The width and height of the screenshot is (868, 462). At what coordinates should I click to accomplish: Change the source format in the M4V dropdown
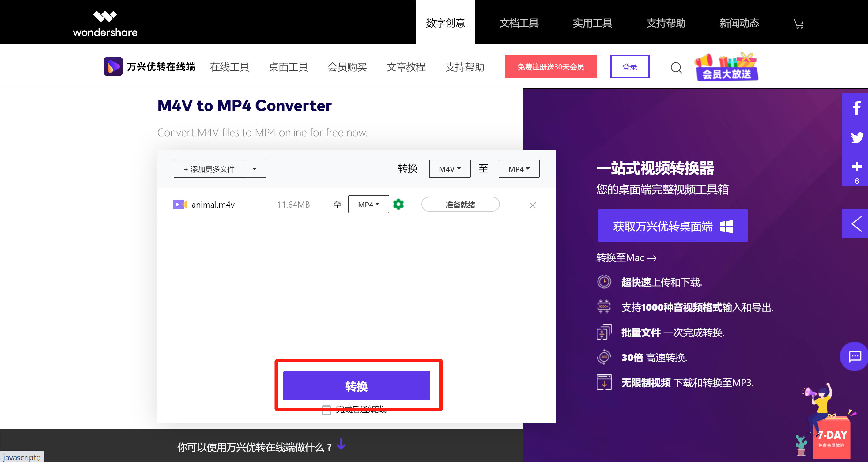coord(450,168)
